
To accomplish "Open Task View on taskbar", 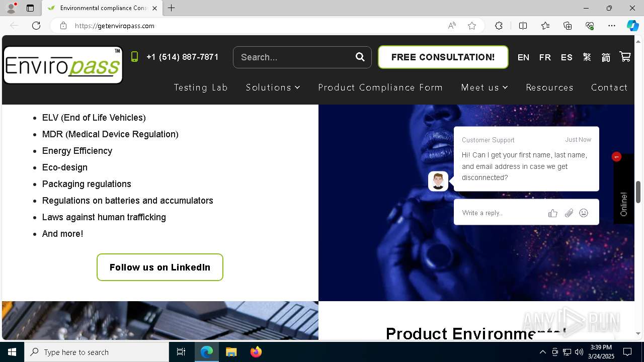I will point(181,352).
